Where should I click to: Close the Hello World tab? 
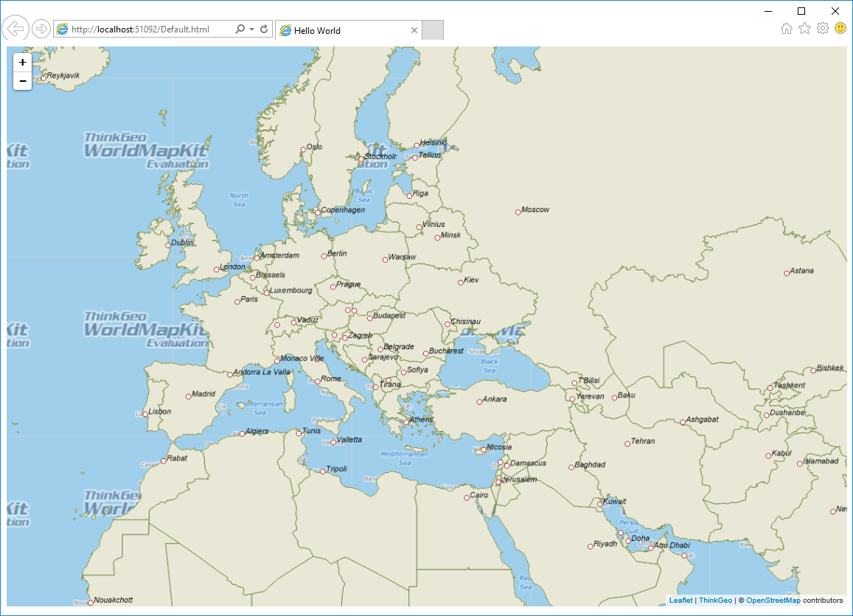click(x=414, y=31)
